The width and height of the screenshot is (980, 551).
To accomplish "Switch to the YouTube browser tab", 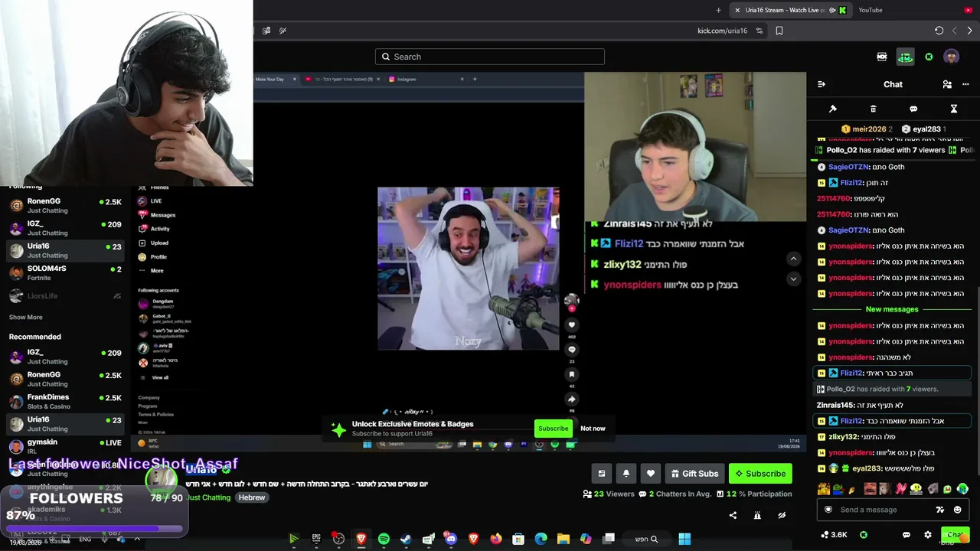I will [914, 10].
